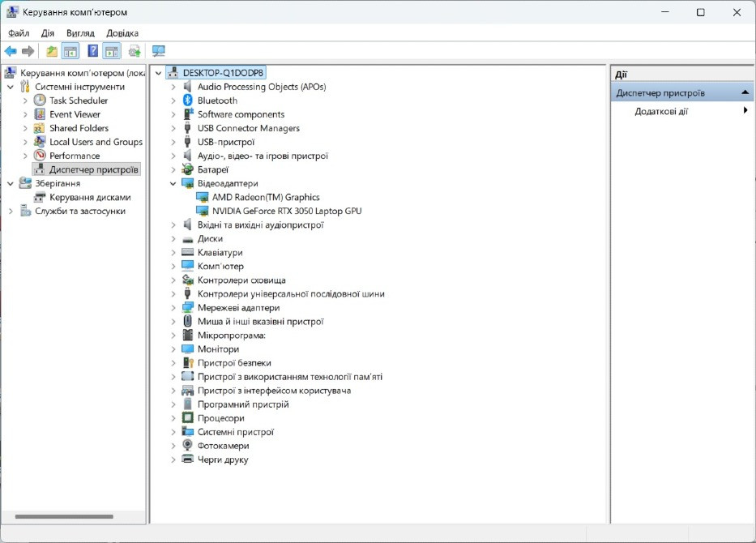The image size is (756, 543).
Task: Collapse the Диспетчер пристроїв actions section arrow
Action: coord(745,93)
